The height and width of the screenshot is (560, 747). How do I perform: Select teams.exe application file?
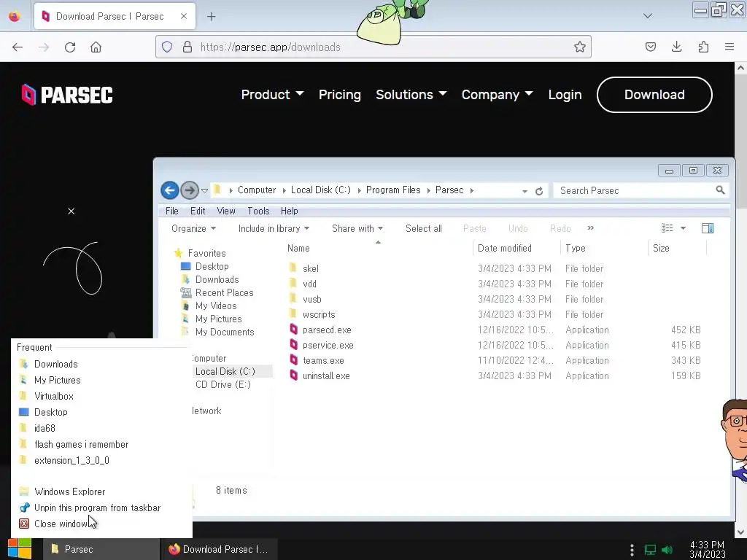(x=323, y=360)
